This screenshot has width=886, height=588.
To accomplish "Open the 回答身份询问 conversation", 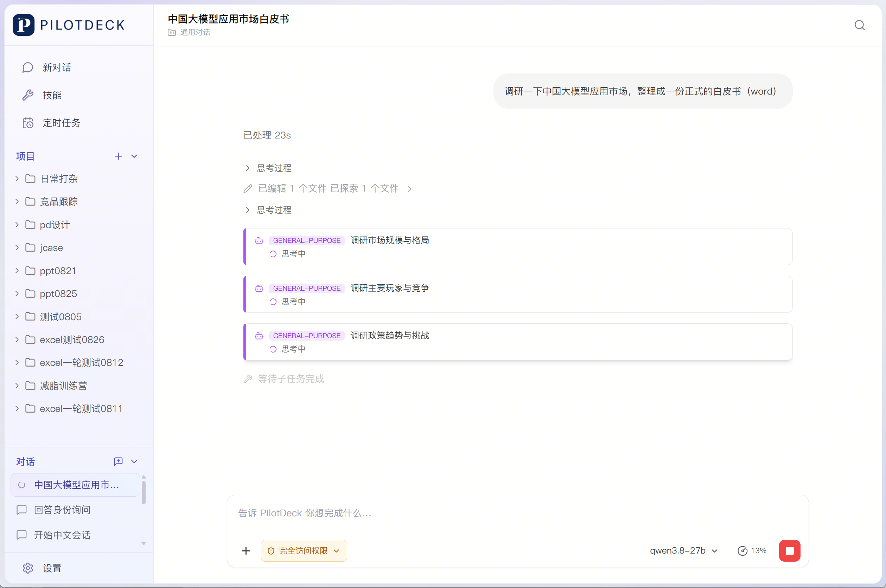I will point(62,510).
